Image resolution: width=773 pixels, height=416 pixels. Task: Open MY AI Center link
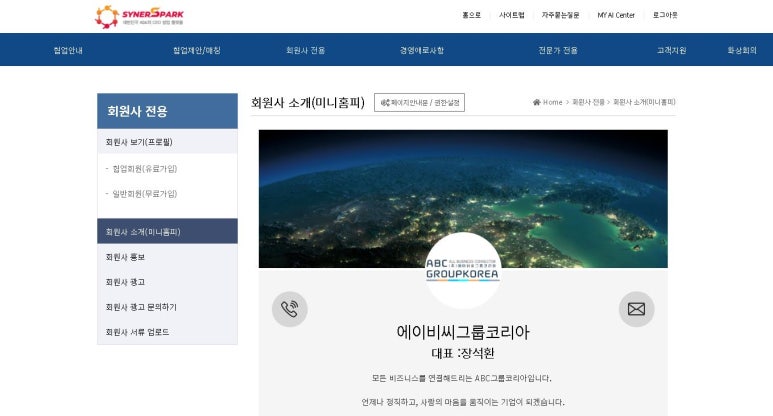pyautogui.click(x=616, y=15)
